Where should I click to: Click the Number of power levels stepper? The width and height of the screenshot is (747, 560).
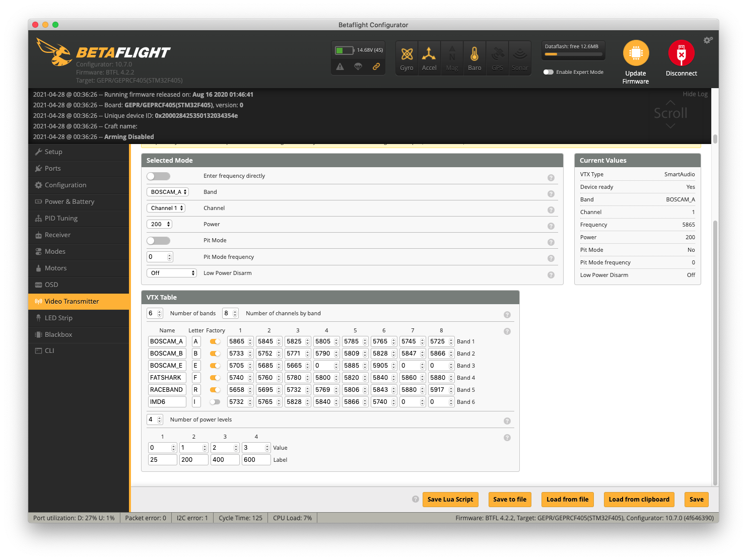tap(160, 419)
